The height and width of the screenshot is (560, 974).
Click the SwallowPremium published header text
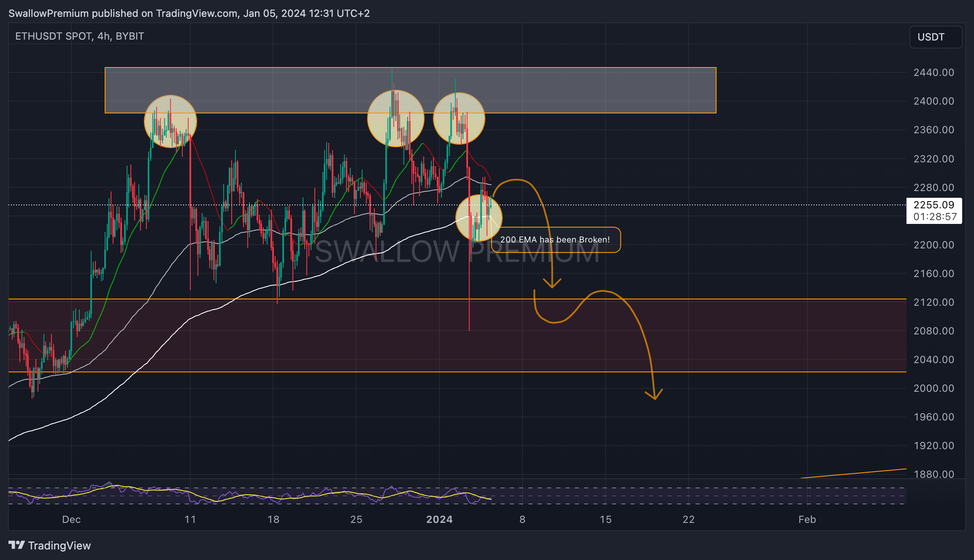189,13
